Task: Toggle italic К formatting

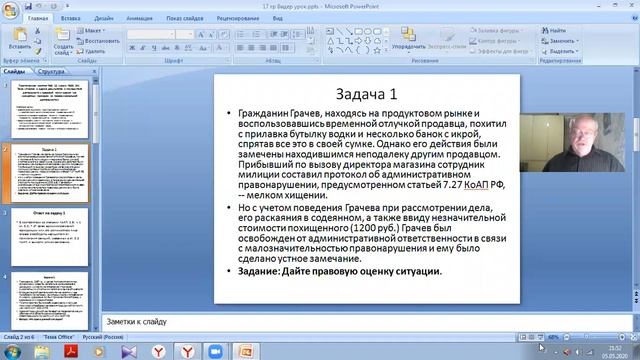Action: pos(143,48)
